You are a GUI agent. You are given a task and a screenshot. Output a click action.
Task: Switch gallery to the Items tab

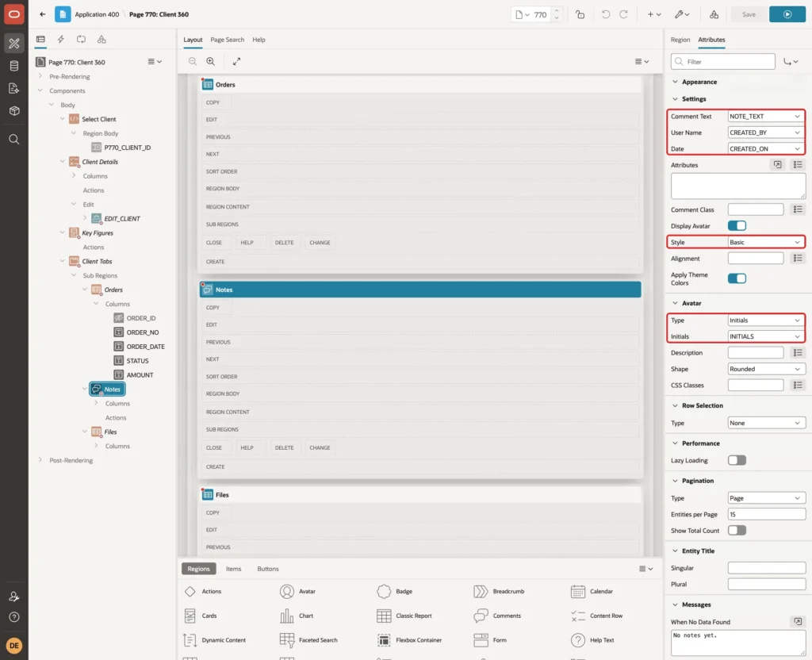[x=234, y=569]
